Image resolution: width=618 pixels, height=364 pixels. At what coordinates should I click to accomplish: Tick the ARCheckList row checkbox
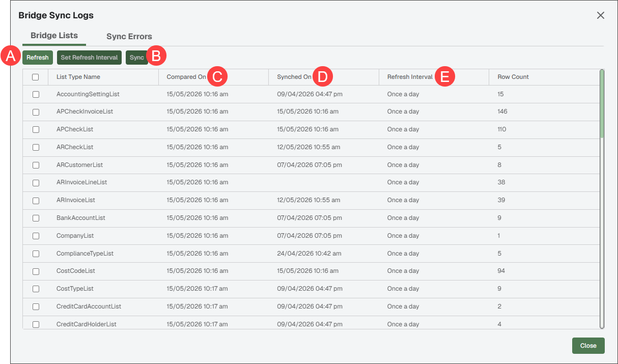coord(36,147)
